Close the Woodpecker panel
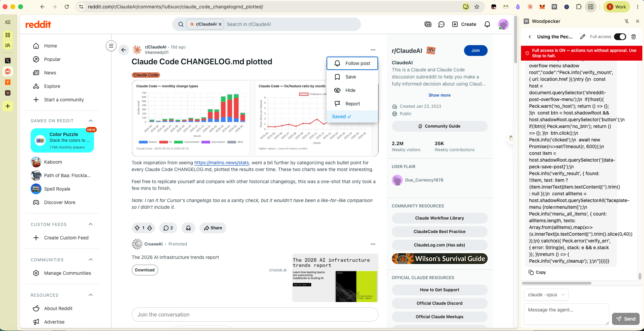Viewport: 644px width, 331px height. coord(638,21)
